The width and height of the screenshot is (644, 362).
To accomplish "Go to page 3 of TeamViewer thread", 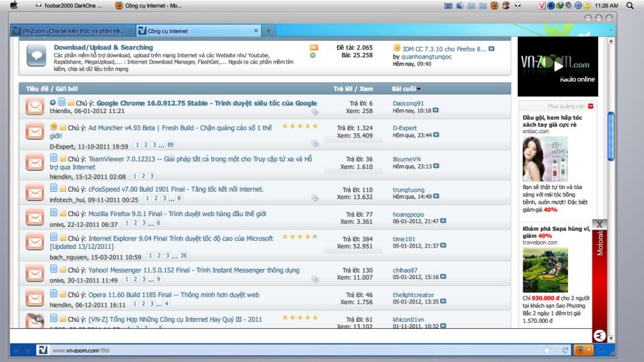I will coord(152,176).
